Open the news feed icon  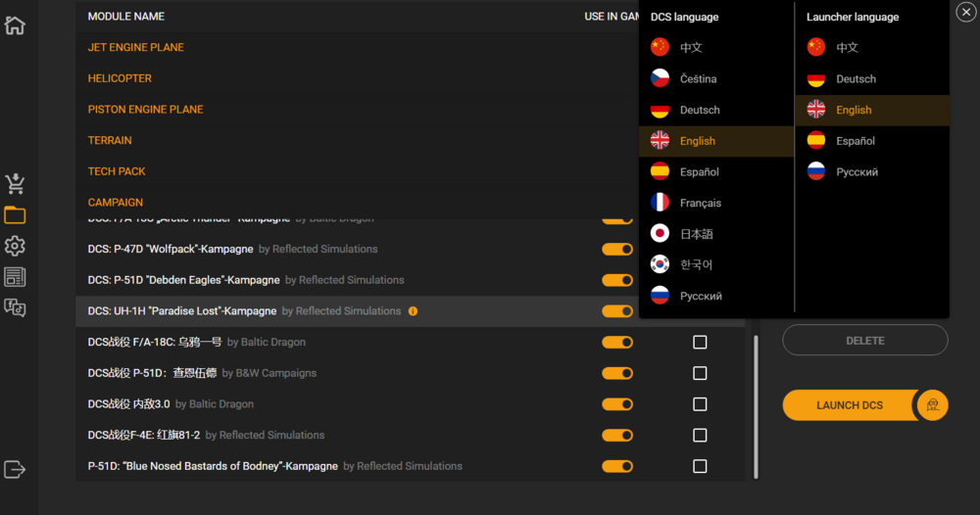15,277
